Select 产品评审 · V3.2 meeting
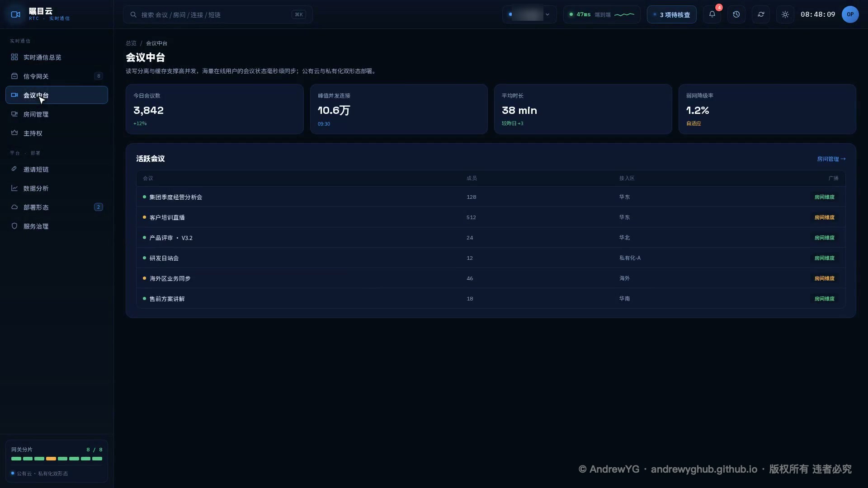 pyautogui.click(x=491, y=237)
